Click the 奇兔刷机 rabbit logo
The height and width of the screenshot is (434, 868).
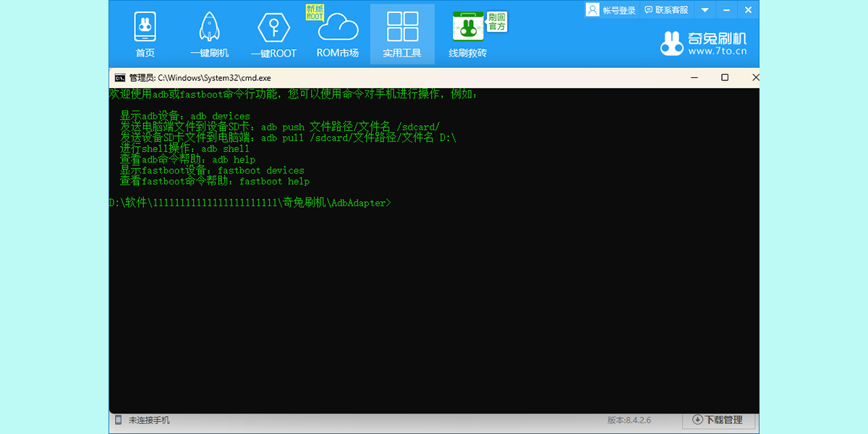(672, 43)
